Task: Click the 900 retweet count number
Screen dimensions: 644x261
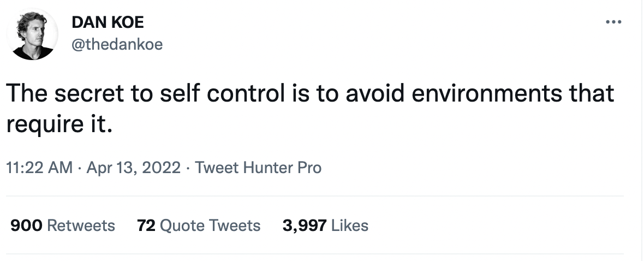Action: (26, 225)
